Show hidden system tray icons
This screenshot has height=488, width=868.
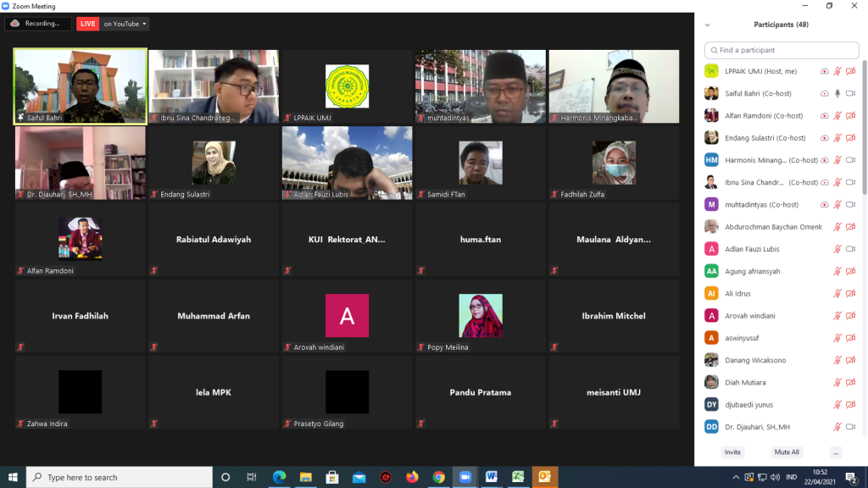pos(736,477)
